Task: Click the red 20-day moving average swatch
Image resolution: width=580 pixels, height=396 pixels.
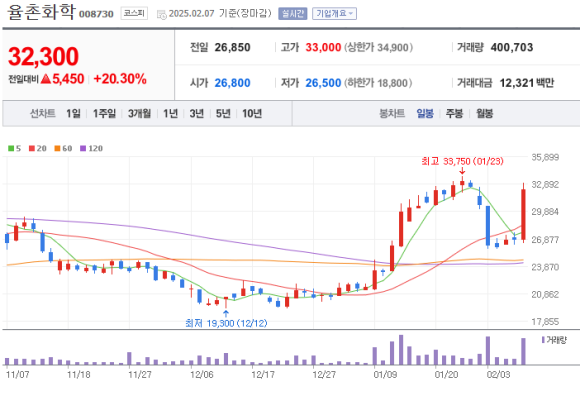Action: coord(32,149)
